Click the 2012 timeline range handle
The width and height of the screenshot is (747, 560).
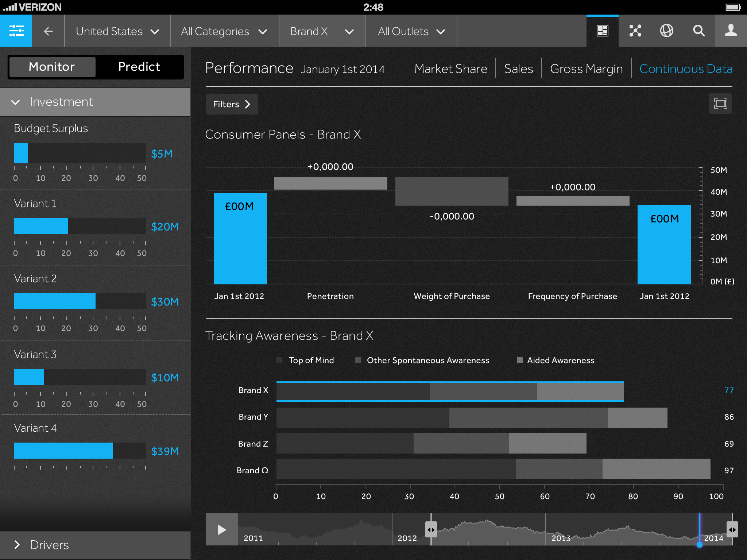coord(431,530)
